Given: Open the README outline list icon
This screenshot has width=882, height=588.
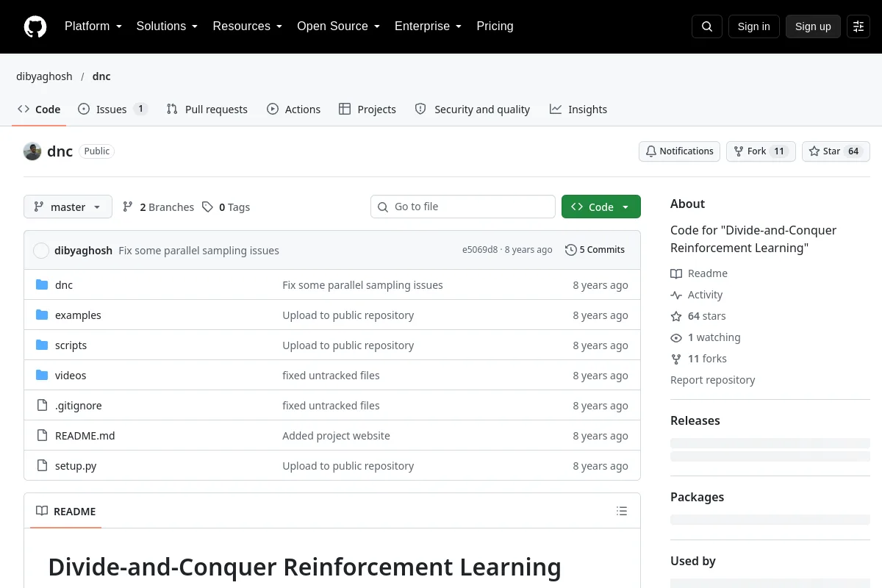Looking at the screenshot, I should point(622,511).
